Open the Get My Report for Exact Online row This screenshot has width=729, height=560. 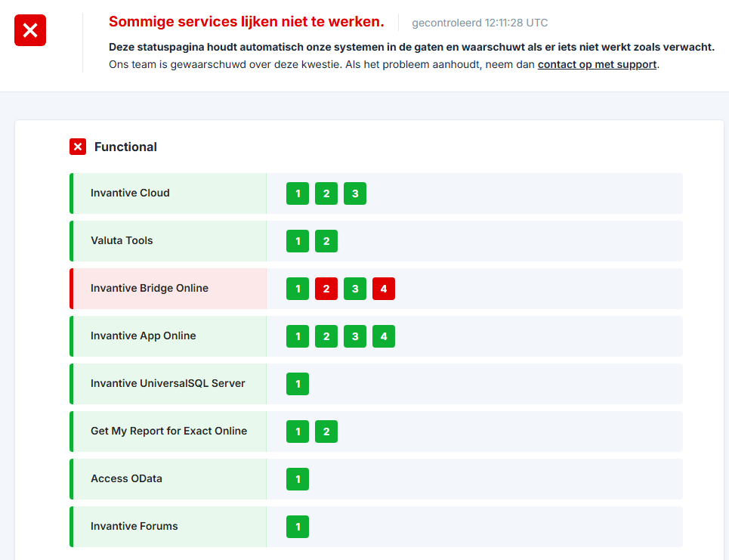(x=168, y=432)
